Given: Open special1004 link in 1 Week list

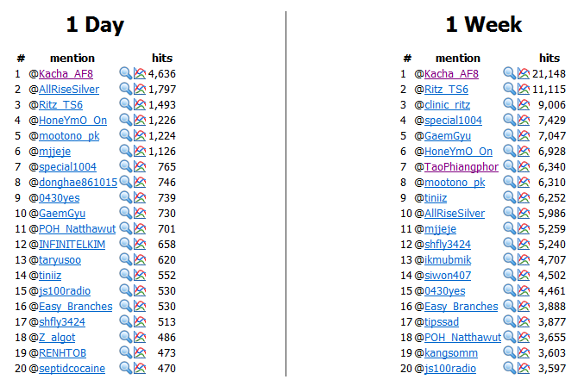Looking at the screenshot, I should (453, 121).
